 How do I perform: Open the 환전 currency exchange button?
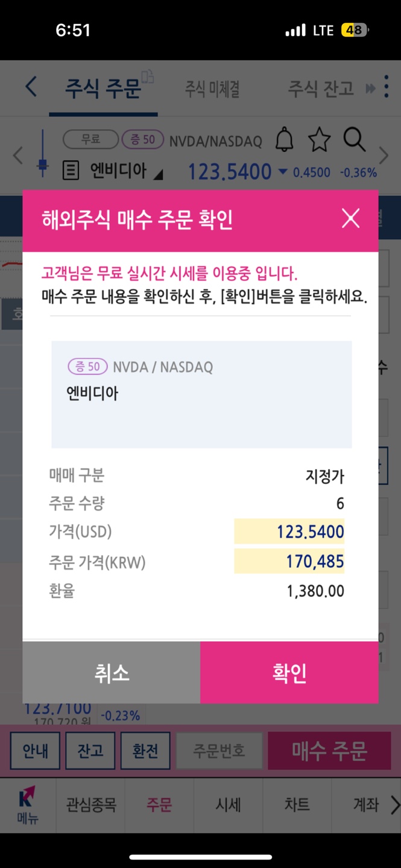pos(145,751)
